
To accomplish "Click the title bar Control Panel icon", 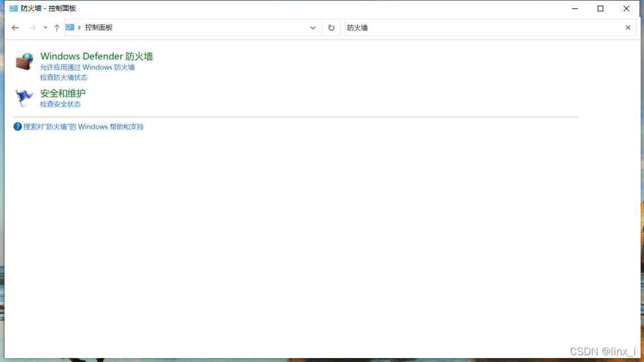I will (14, 8).
